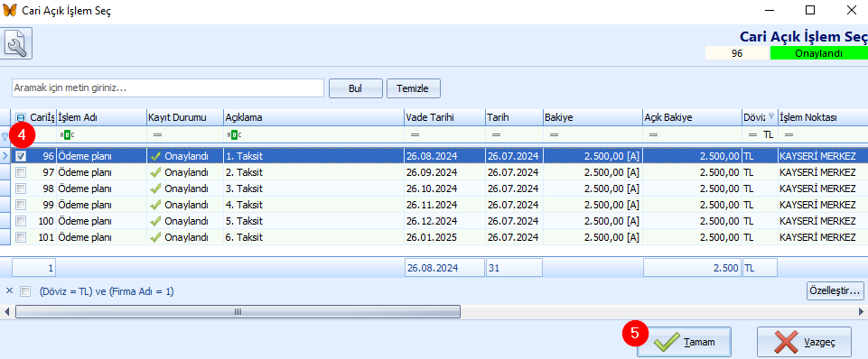
Task: Remove filter with the X icon
Action: pyautogui.click(x=9, y=290)
